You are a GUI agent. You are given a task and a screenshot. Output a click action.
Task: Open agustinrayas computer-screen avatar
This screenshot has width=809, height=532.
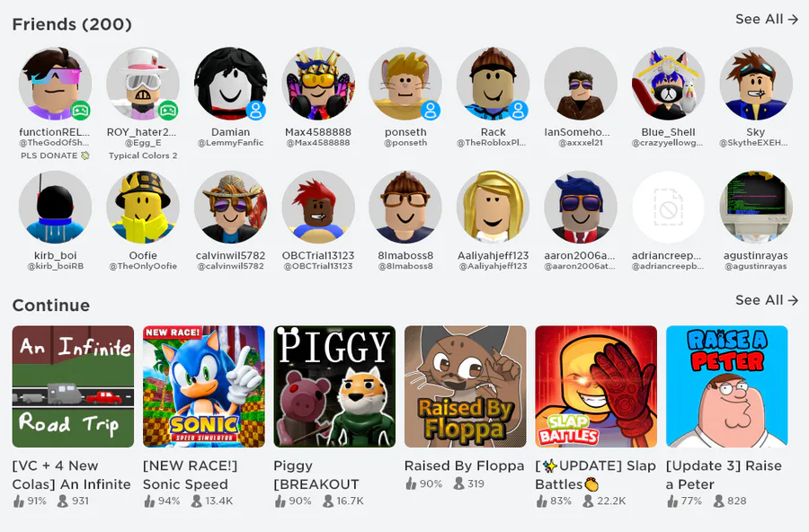coord(756,207)
